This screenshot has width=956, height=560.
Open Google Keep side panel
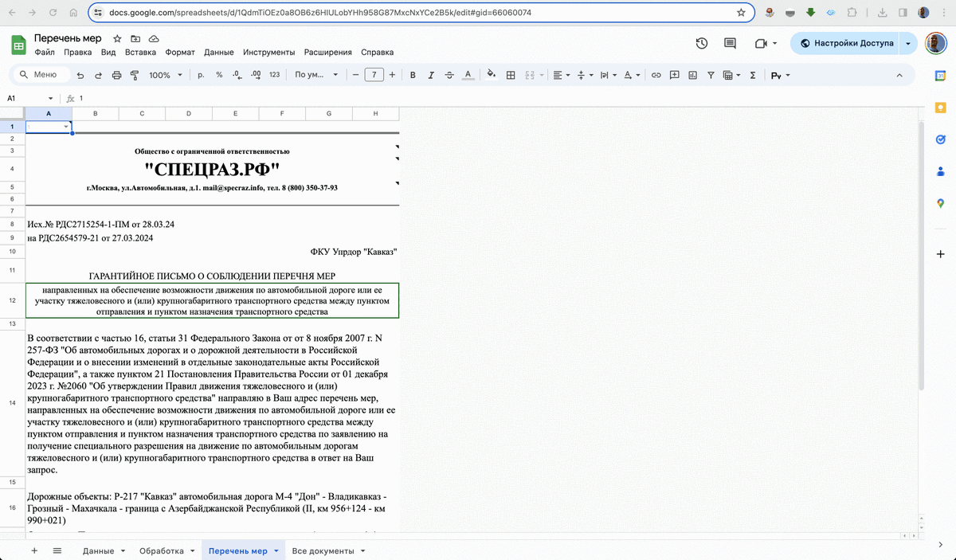941,107
